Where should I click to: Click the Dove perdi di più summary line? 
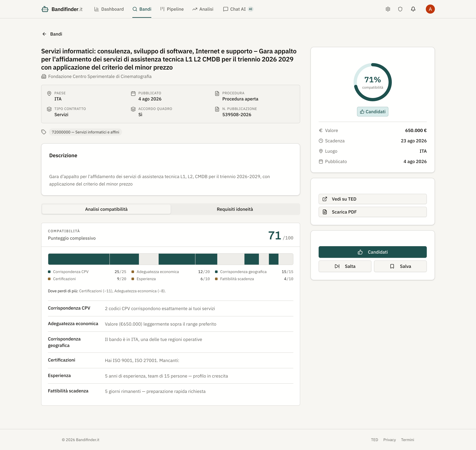click(107, 291)
